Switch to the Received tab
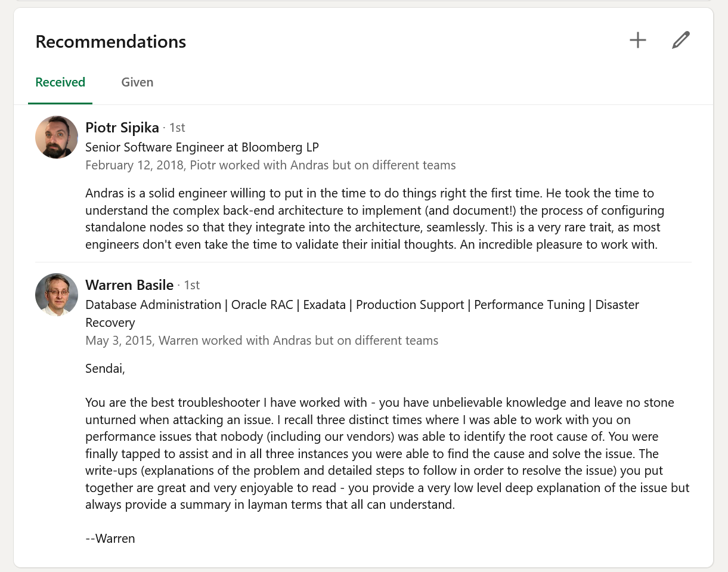This screenshot has width=728, height=572. pos(60,82)
